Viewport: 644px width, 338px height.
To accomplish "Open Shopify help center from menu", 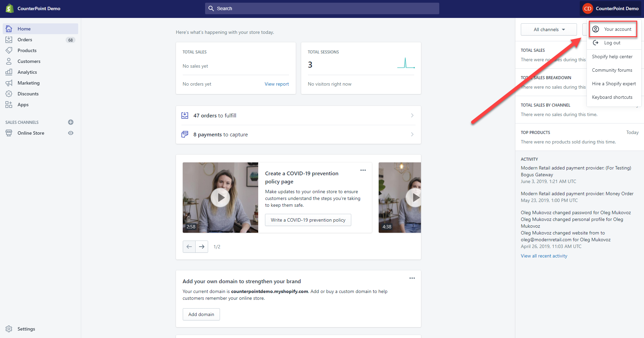I will point(612,57).
